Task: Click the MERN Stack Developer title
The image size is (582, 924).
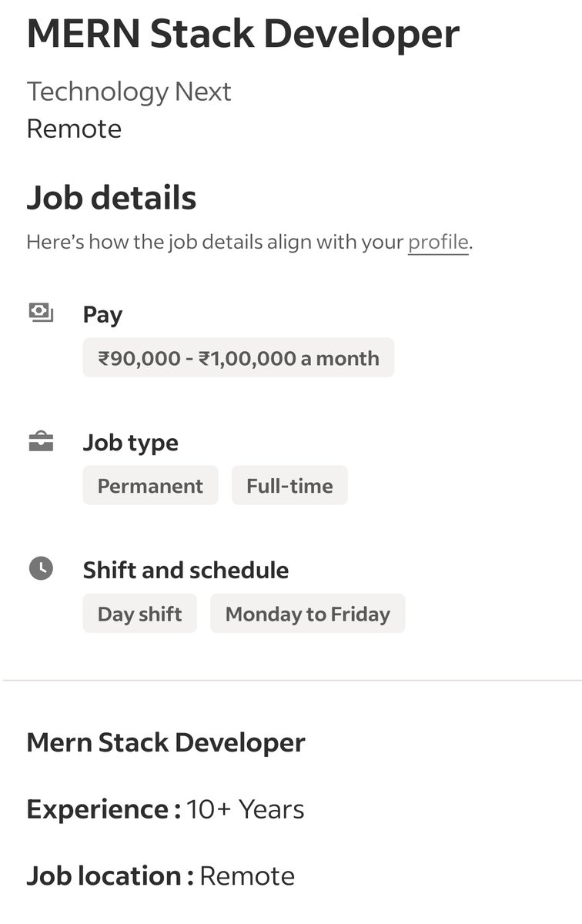Action: (x=243, y=33)
